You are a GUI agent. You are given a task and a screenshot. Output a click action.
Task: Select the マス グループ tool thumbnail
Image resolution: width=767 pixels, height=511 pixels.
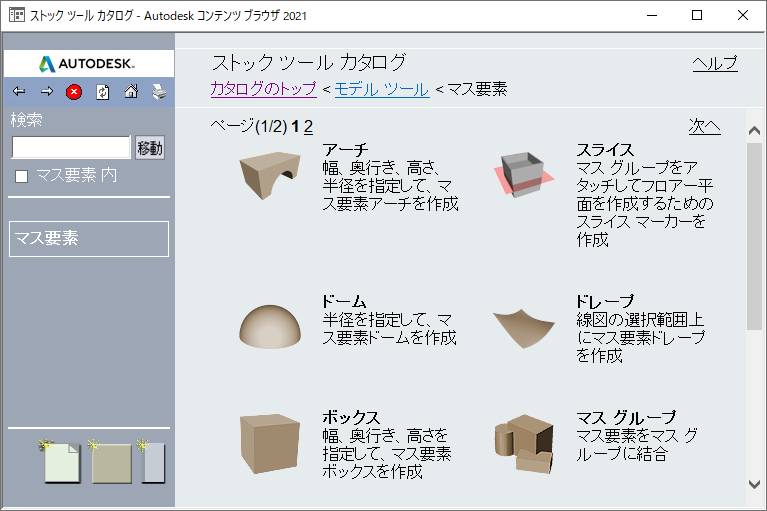click(524, 444)
